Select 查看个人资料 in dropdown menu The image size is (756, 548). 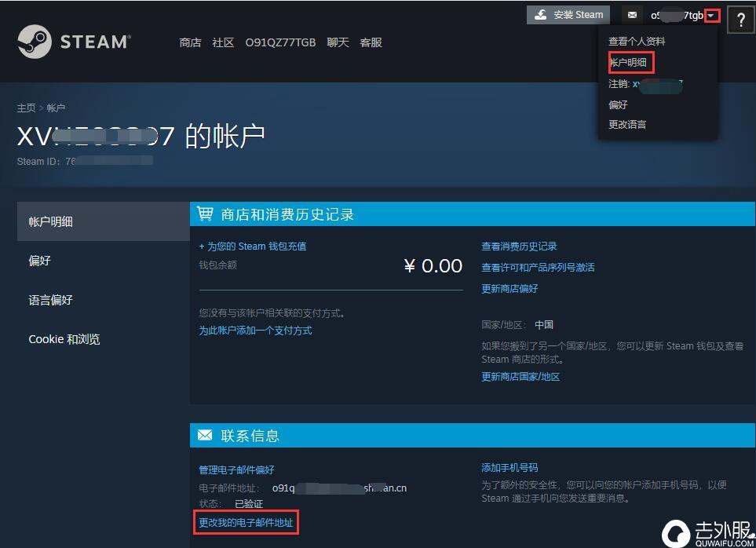pos(637,42)
